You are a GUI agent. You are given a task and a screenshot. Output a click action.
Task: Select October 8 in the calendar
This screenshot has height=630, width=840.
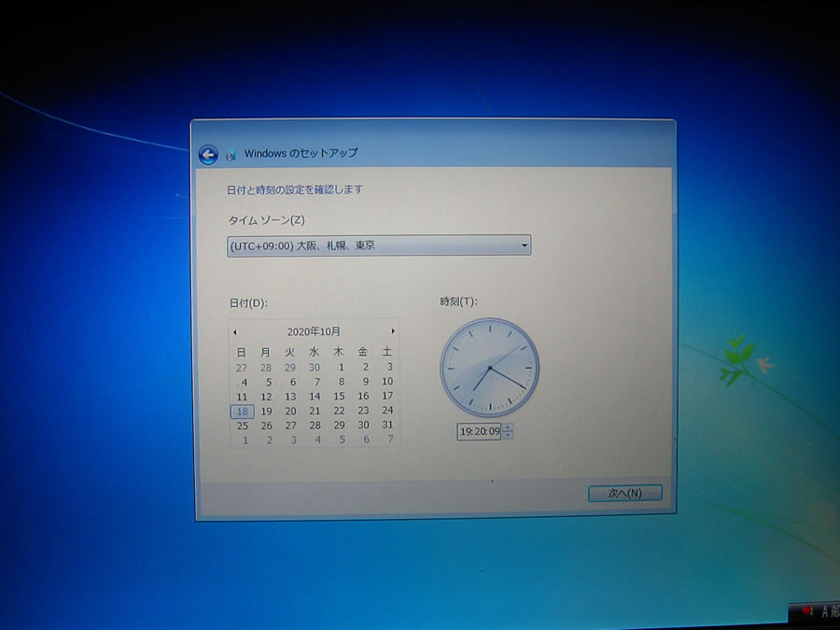342,382
